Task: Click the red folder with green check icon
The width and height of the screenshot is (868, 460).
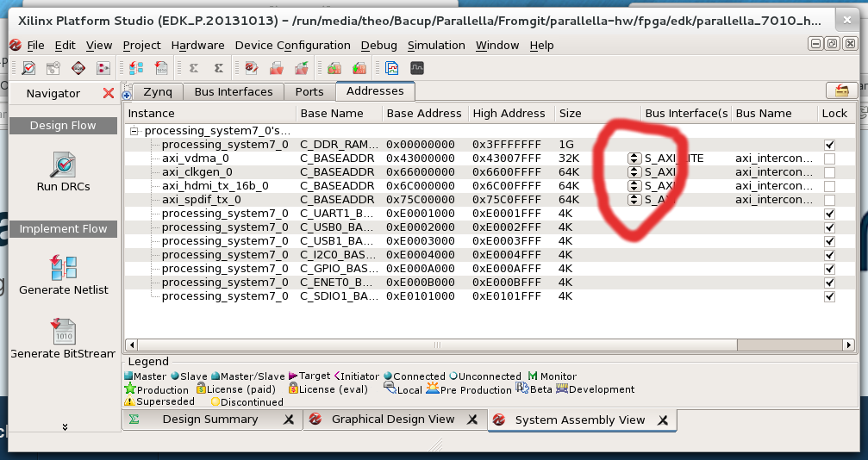Action: 301,68
